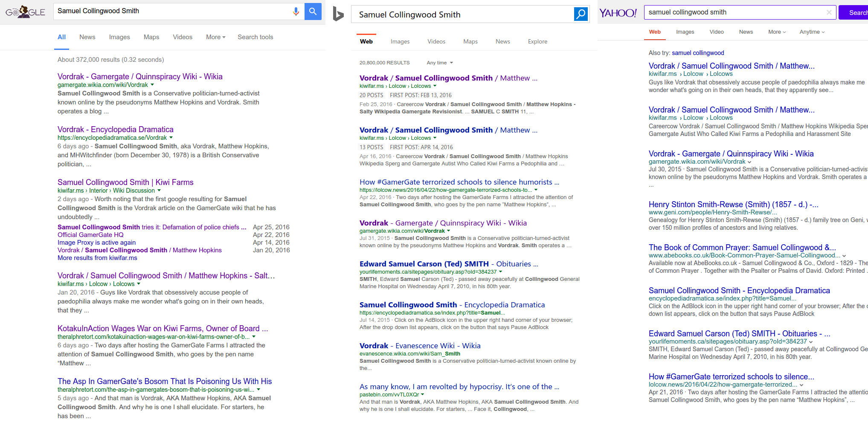
Task: Click the Google voice search microphone
Action: pos(296,12)
